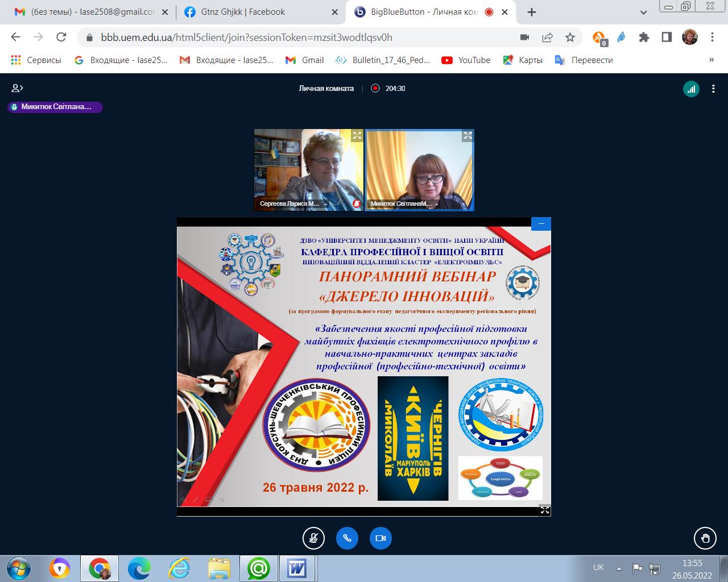Image resolution: width=728 pixels, height=582 pixels.
Task: Open the tab search dropdown
Action: 643,12
